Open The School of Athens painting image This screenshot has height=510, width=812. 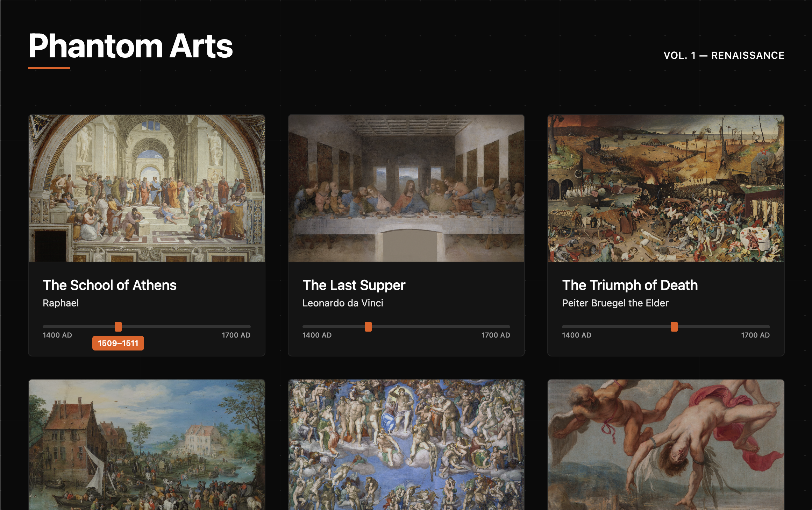(147, 188)
